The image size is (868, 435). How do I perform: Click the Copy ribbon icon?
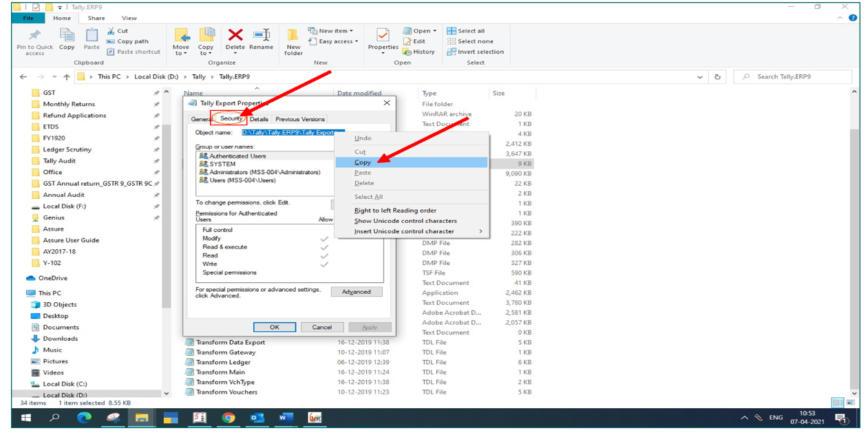[67, 34]
